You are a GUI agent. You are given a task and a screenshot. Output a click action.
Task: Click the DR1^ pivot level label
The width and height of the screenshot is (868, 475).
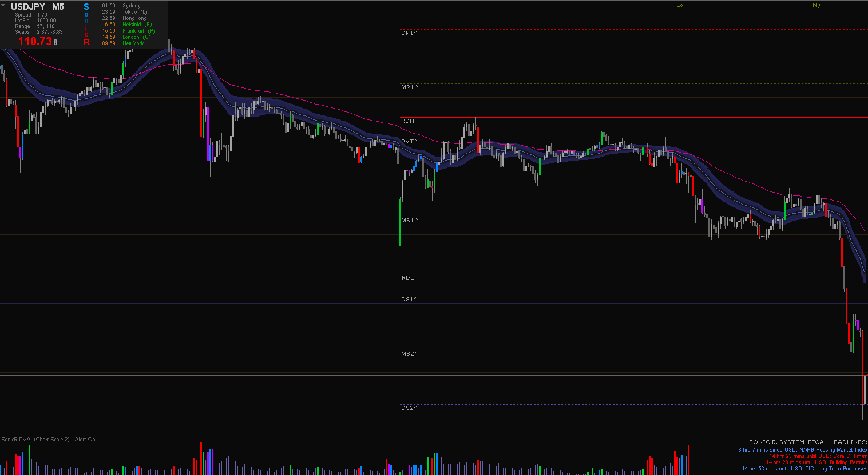409,33
